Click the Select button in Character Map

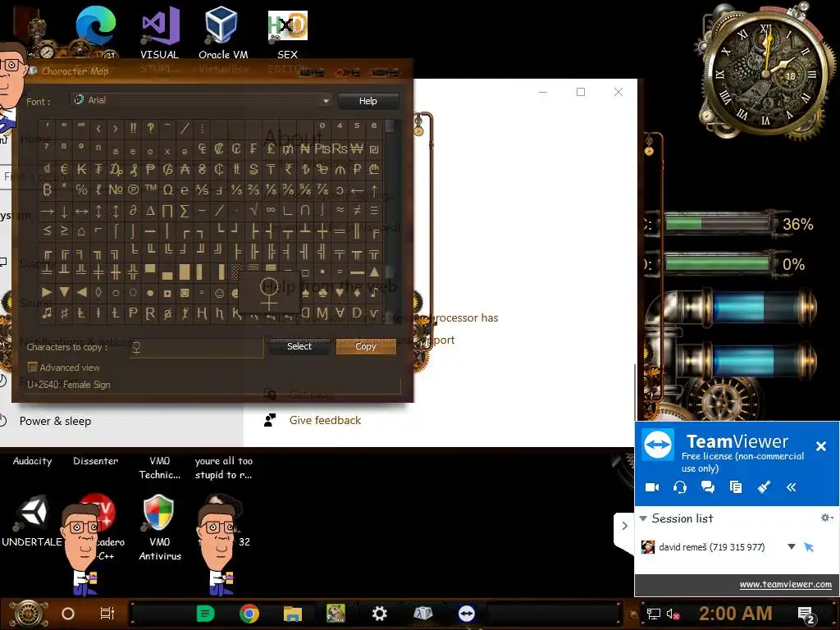[x=299, y=346]
